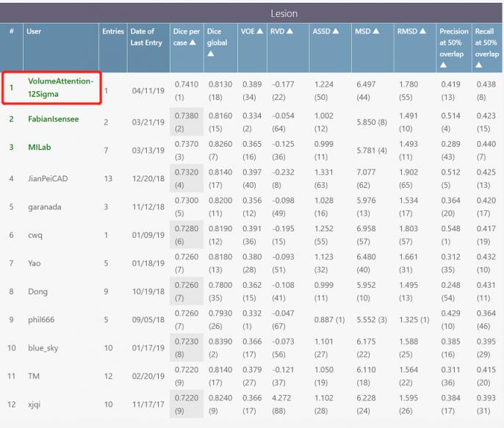Click Dice per case 0.7410 (1)
Image resolution: width=504 pixels, height=428 pixels.
(x=187, y=91)
